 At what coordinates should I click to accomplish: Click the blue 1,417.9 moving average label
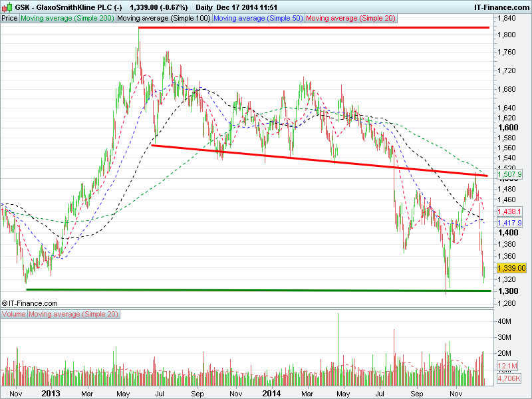pyautogui.click(x=509, y=223)
